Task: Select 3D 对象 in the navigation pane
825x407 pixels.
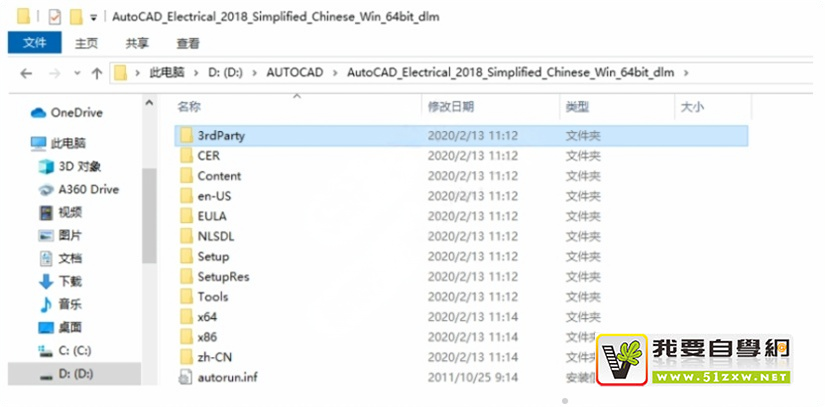Action: 69,167
